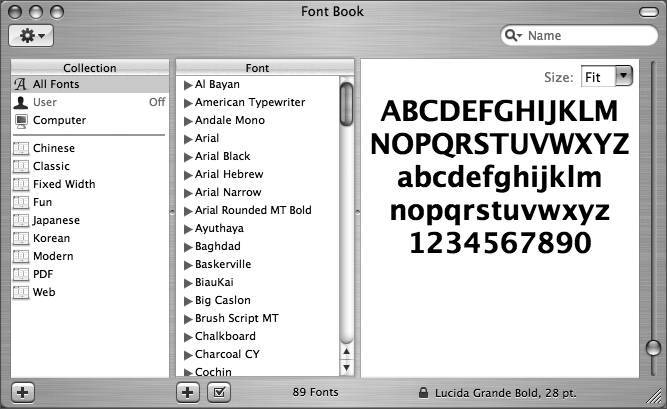Expand the Baskerville disclosure triangle
The width and height of the screenshot is (667, 409).
pos(188,265)
